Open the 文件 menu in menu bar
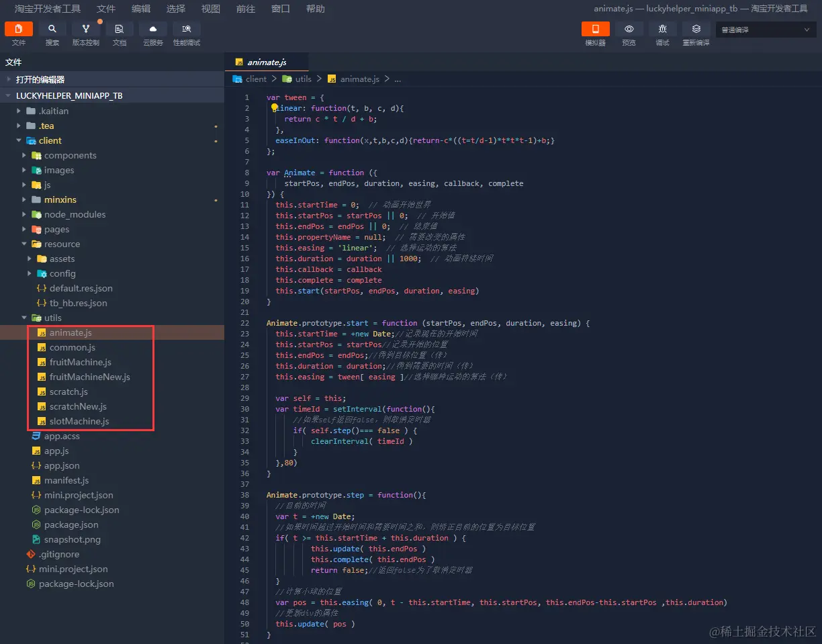This screenshot has width=822, height=644. click(x=106, y=9)
